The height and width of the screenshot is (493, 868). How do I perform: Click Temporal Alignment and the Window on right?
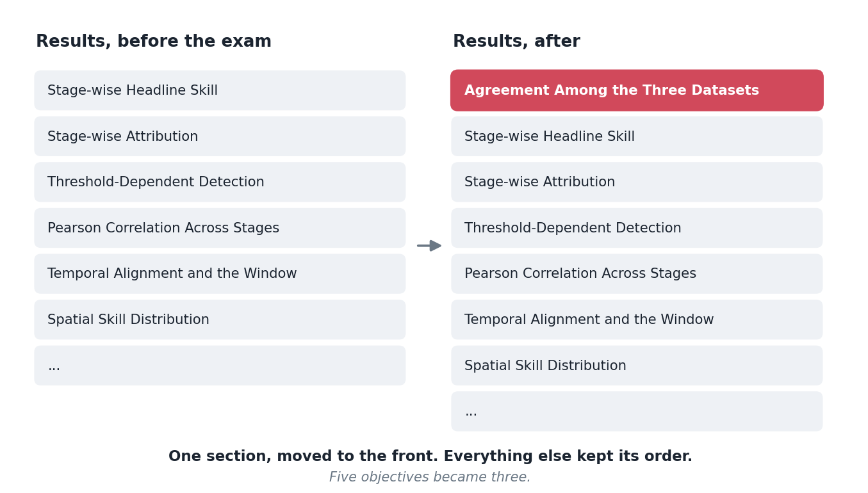click(x=637, y=320)
